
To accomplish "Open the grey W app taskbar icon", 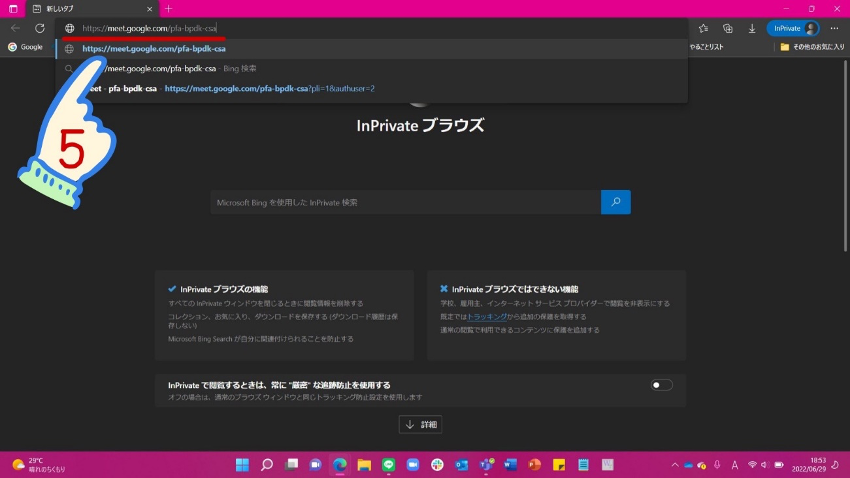I will click(608, 464).
